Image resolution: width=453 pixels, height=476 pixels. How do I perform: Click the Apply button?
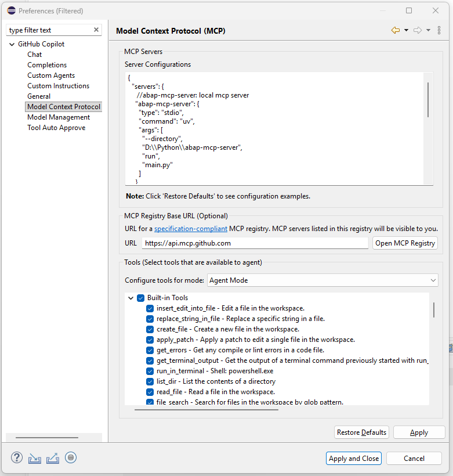(419, 432)
